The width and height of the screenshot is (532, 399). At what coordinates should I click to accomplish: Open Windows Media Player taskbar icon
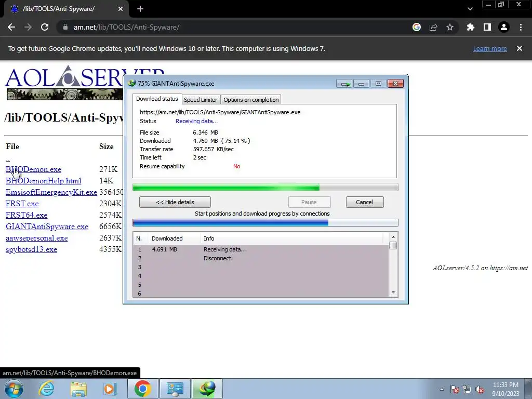tap(110, 389)
